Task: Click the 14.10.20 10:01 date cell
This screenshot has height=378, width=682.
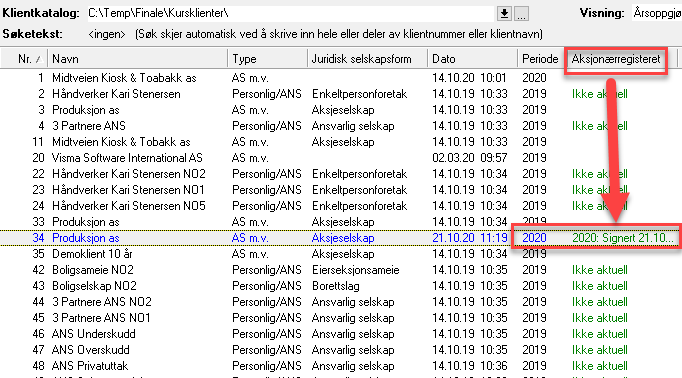Action: 470,78
